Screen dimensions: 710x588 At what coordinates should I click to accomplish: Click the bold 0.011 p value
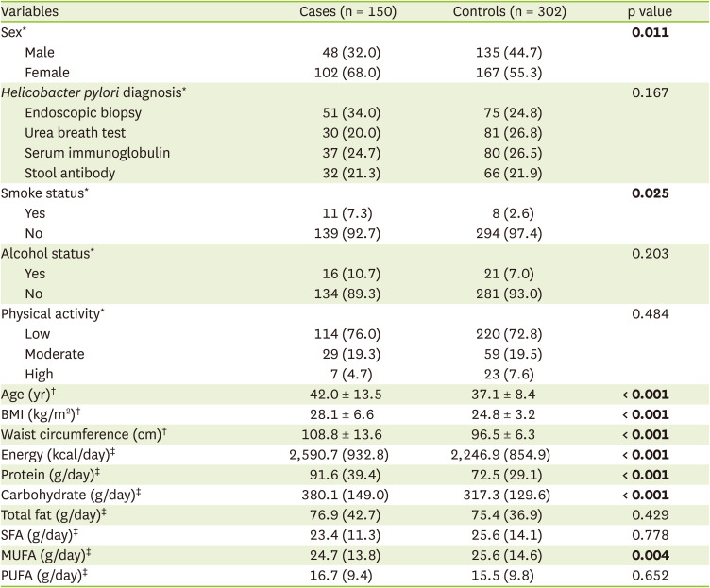[x=650, y=31]
